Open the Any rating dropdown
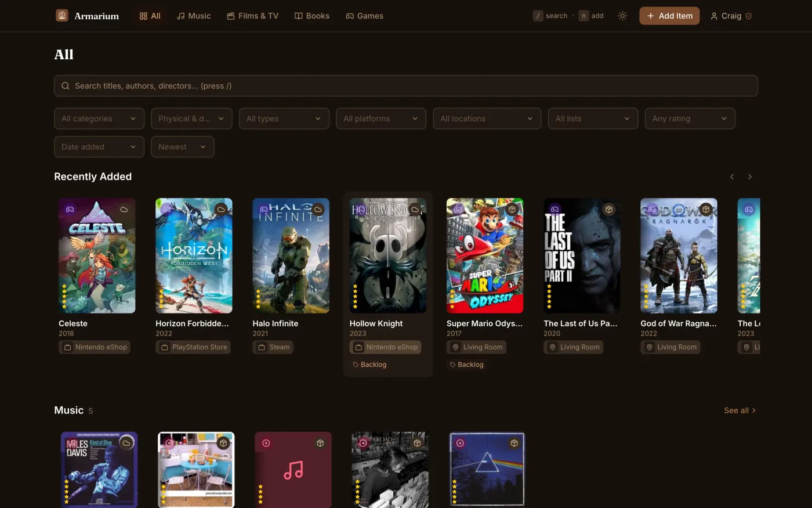The width and height of the screenshot is (812, 508). [690, 118]
